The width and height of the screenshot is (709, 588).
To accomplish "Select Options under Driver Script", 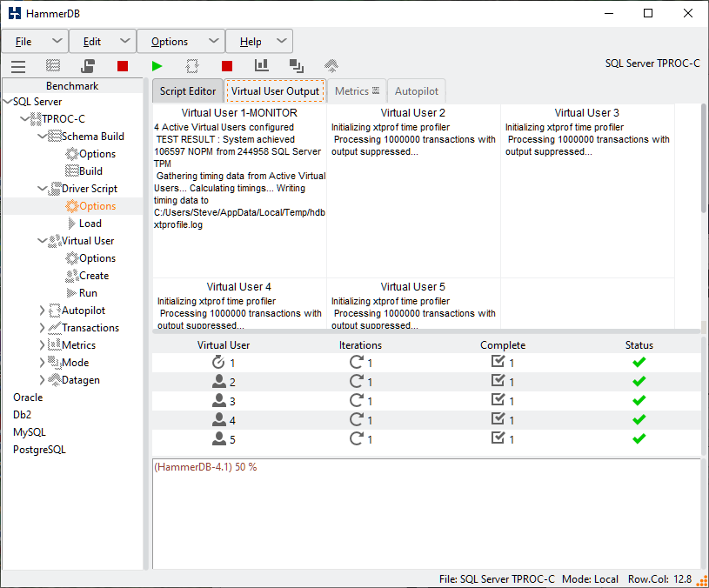I will click(97, 206).
